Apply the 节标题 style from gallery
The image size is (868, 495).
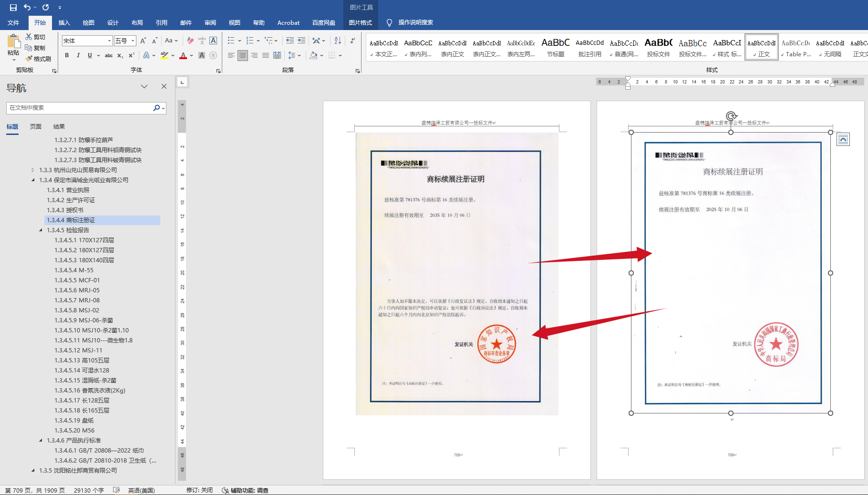pyautogui.click(x=555, y=48)
